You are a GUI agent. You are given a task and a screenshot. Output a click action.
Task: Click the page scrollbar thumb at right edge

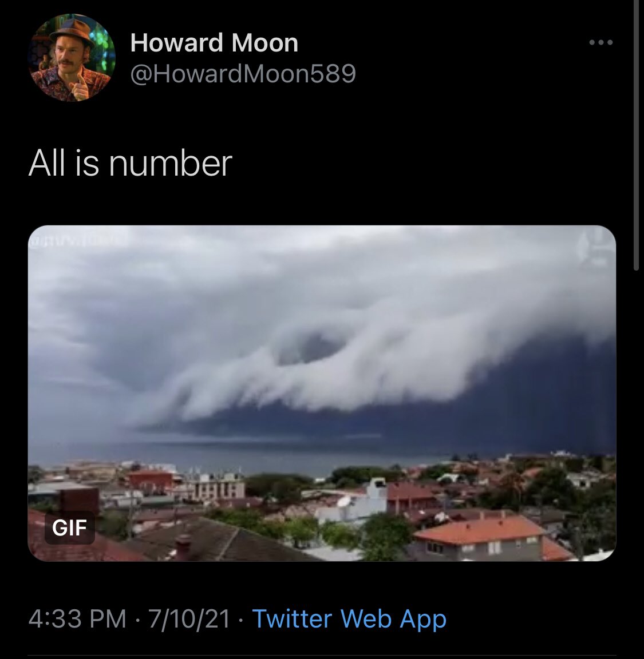(636, 134)
